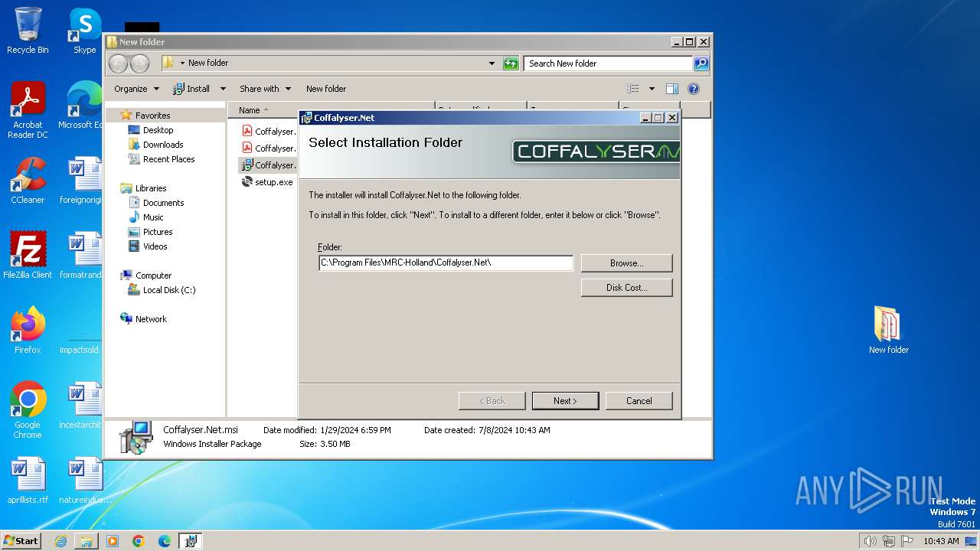Select Local Disk (C:) in navigation pane
The height and width of the screenshot is (551, 980).
coord(169,290)
